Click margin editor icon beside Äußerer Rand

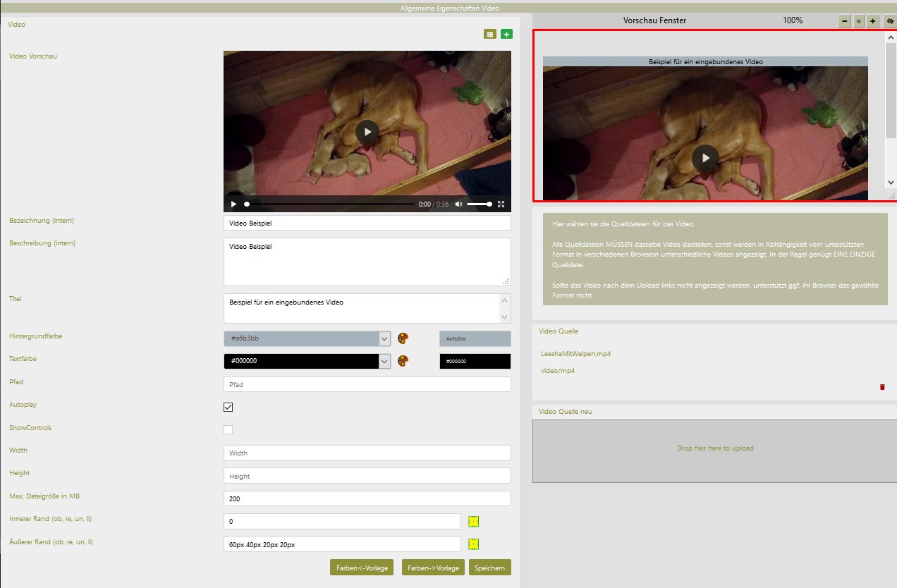coord(474,544)
